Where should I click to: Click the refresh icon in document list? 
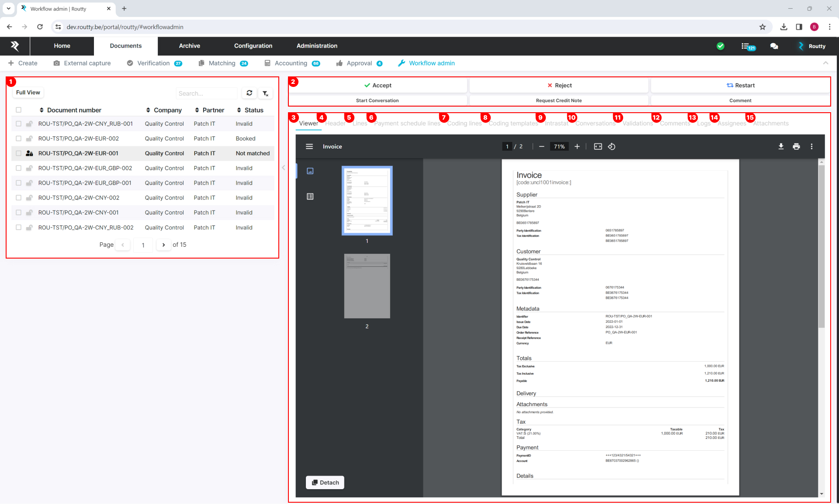click(249, 93)
